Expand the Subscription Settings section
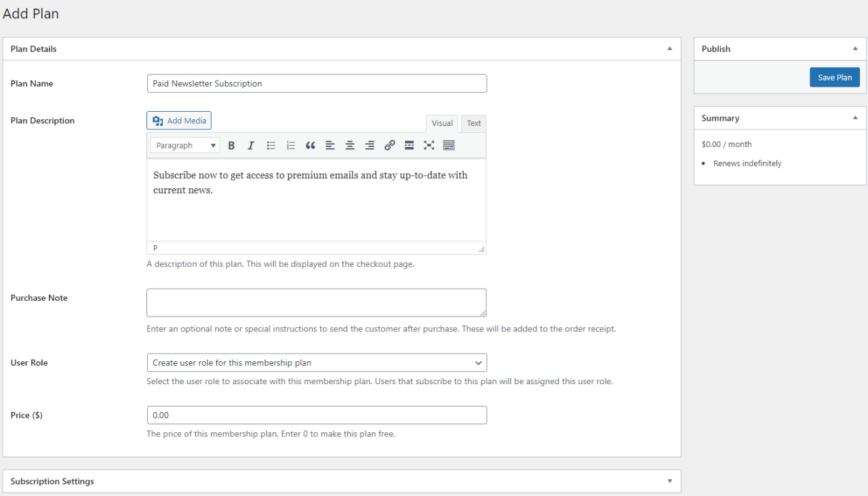Image resolution: width=868 pixels, height=496 pixels. pyautogui.click(x=669, y=481)
